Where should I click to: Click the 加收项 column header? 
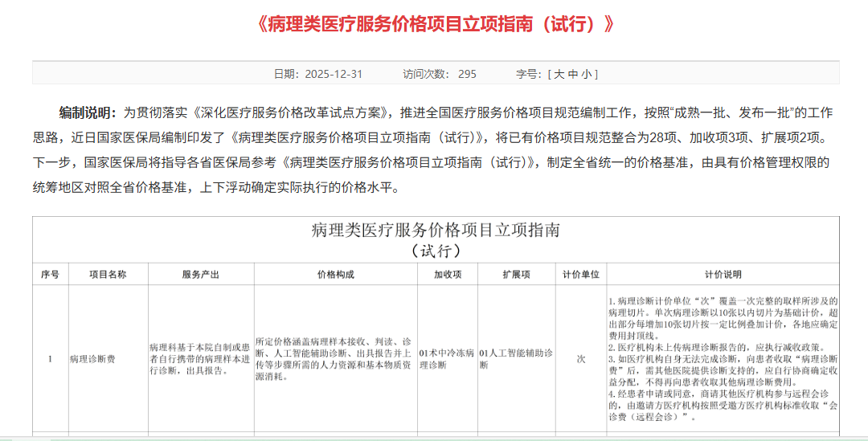coord(447,274)
